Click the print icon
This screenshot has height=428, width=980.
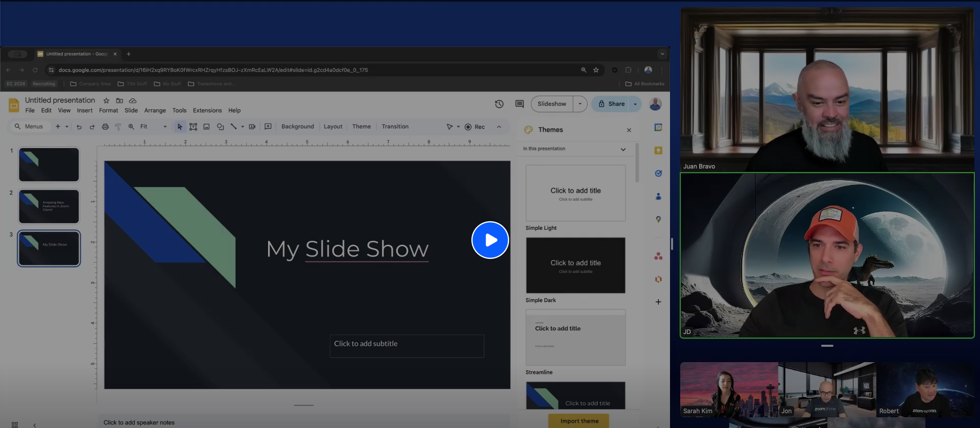(x=105, y=127)
